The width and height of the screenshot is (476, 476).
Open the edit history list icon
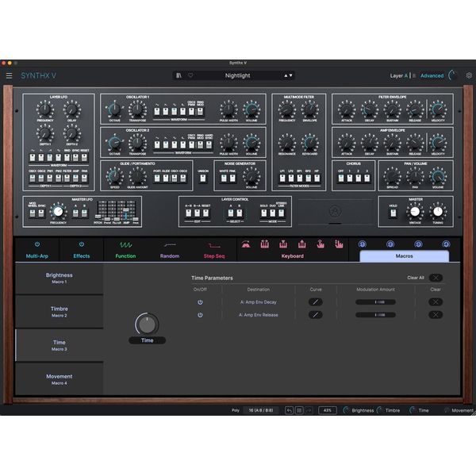coord(299,410)
